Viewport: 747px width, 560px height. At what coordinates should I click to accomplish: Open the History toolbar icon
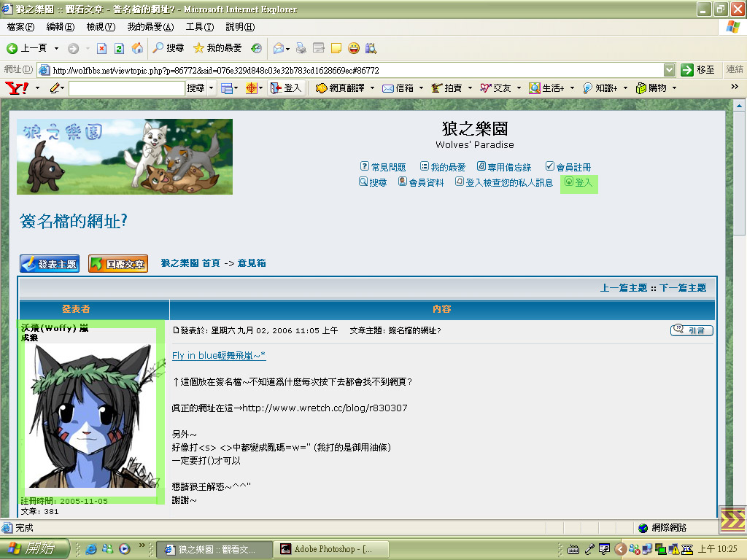[x=257, y=48]
